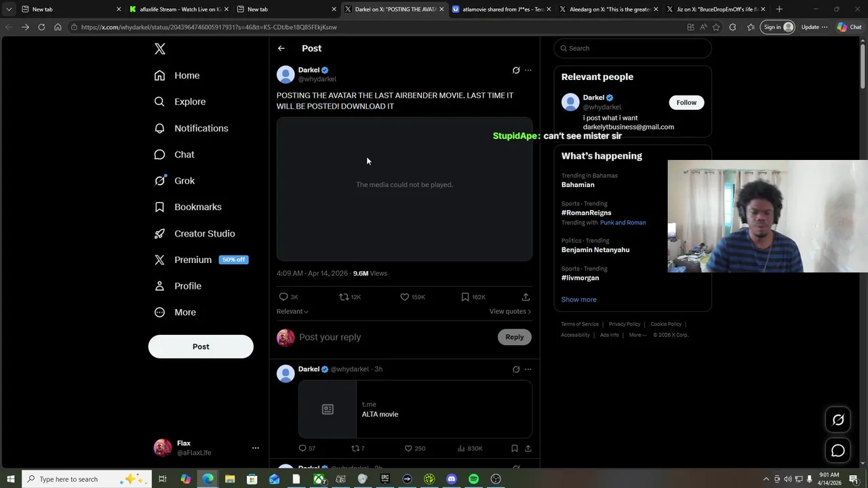Click repost icon with 7 count
Image resolution: width=868 pixels, height=488 pixels.
354,448
